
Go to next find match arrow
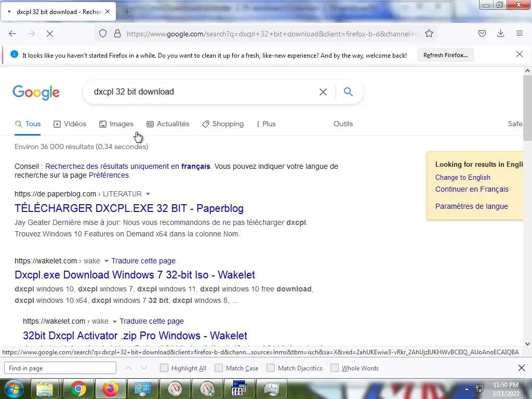[144, 368]
